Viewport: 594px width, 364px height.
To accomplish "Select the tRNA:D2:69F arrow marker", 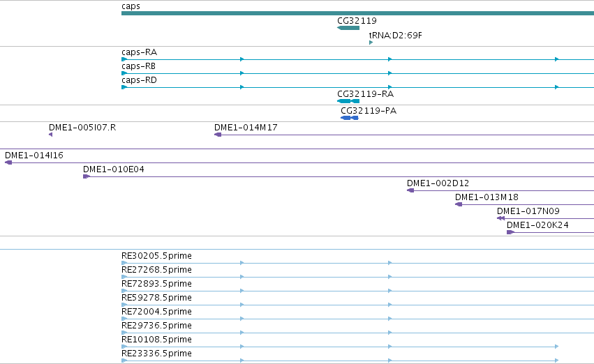I will pyautogui.click(x=371, y=43).
